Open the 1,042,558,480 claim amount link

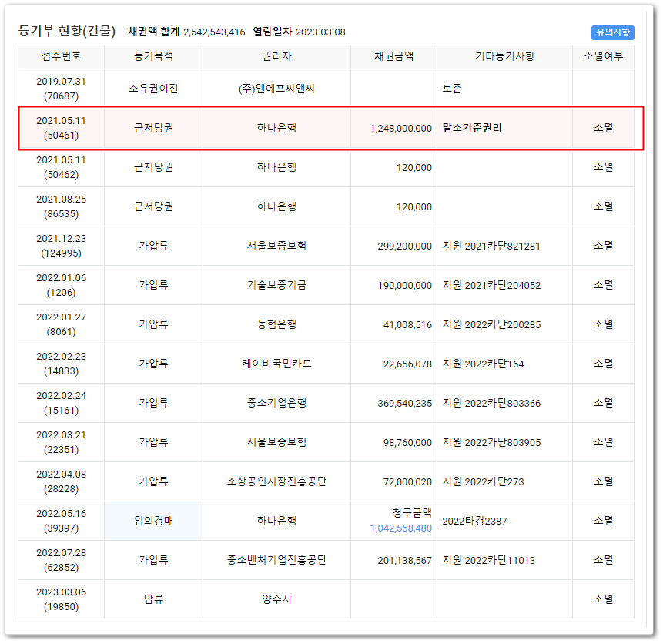[401, 528]
